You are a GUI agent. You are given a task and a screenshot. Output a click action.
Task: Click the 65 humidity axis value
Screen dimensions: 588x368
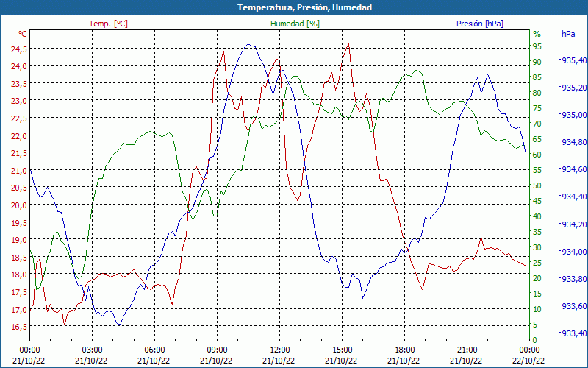[x=537, y=139]
